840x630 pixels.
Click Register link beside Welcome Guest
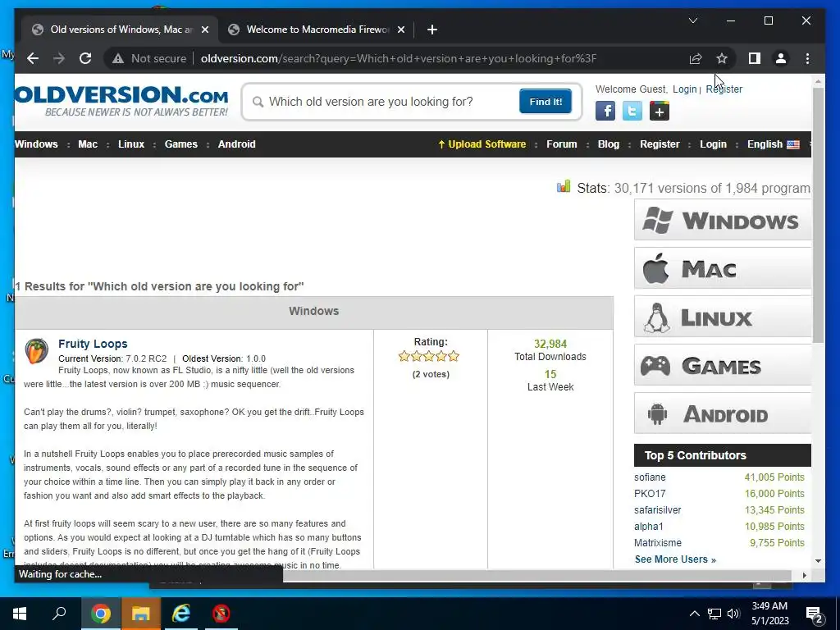(x=724, y=89)
